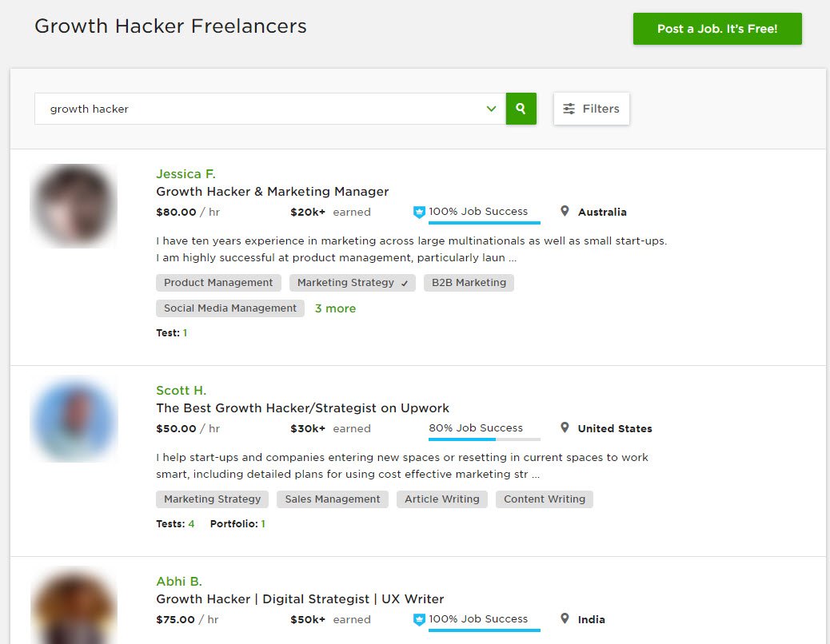The width and height of the screenshot is (830, 644).
Task: Open the Filters panel
Action: (x=591, y=109)
